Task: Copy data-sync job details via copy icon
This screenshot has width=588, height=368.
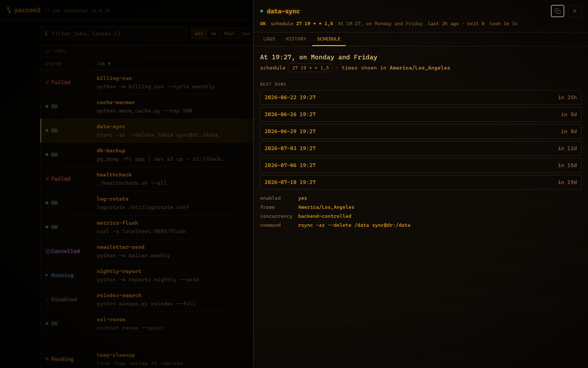Action: click(557, 11)
